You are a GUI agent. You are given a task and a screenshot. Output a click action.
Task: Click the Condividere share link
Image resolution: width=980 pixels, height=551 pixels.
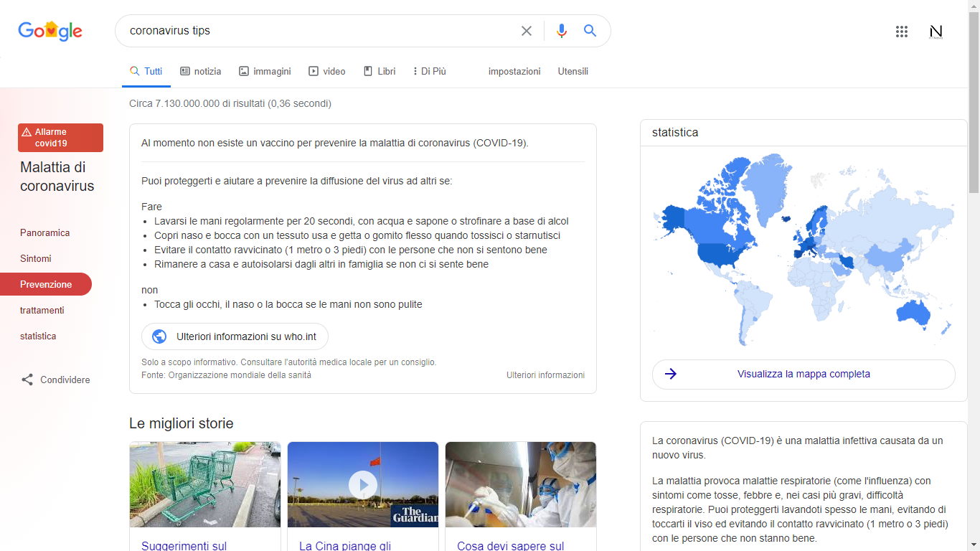click(55, 380)
